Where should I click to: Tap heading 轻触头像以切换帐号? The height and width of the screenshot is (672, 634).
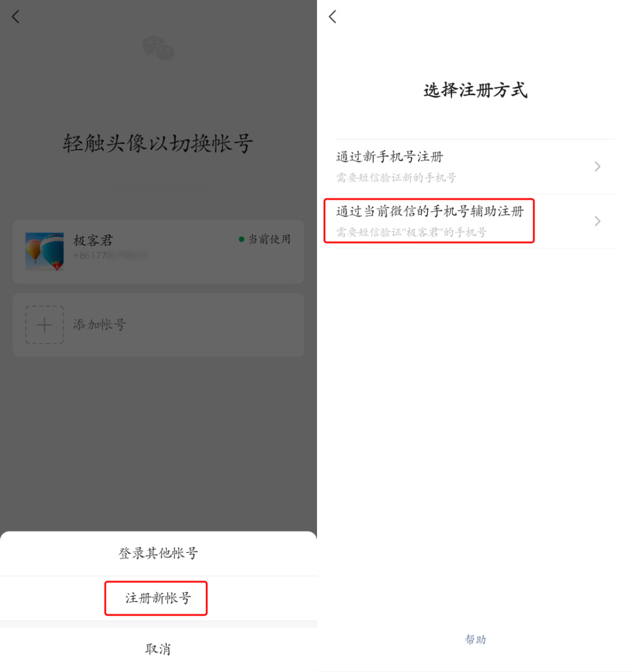[158, 143]
